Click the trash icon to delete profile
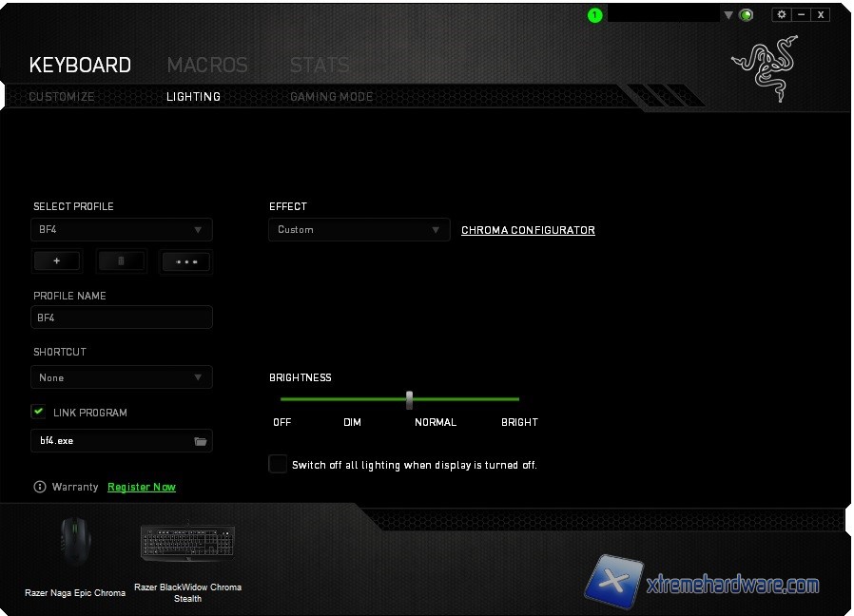 [121, 261]
